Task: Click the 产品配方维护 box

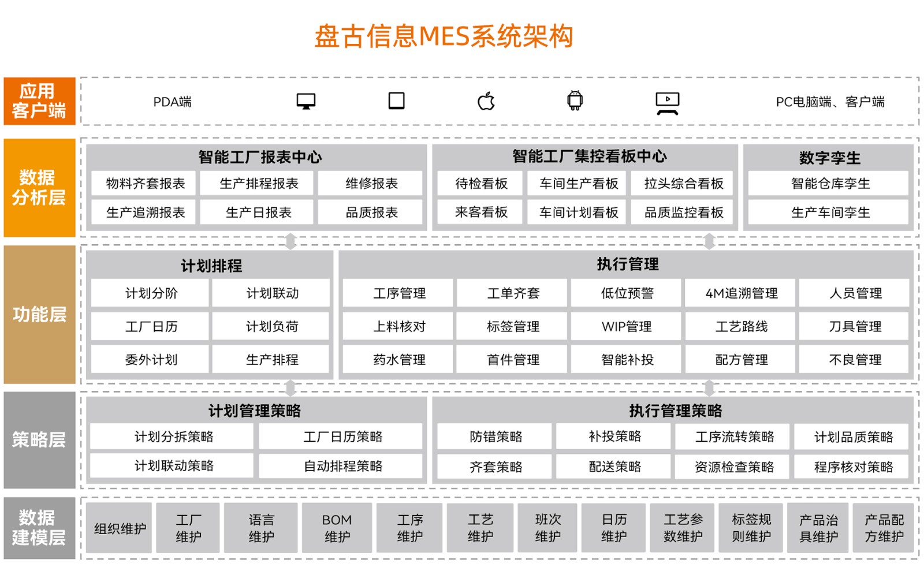Action: coord(884,528)
